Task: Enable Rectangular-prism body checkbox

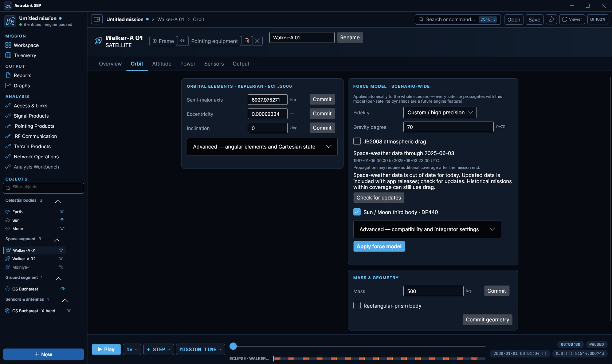Action: (357, 305)
